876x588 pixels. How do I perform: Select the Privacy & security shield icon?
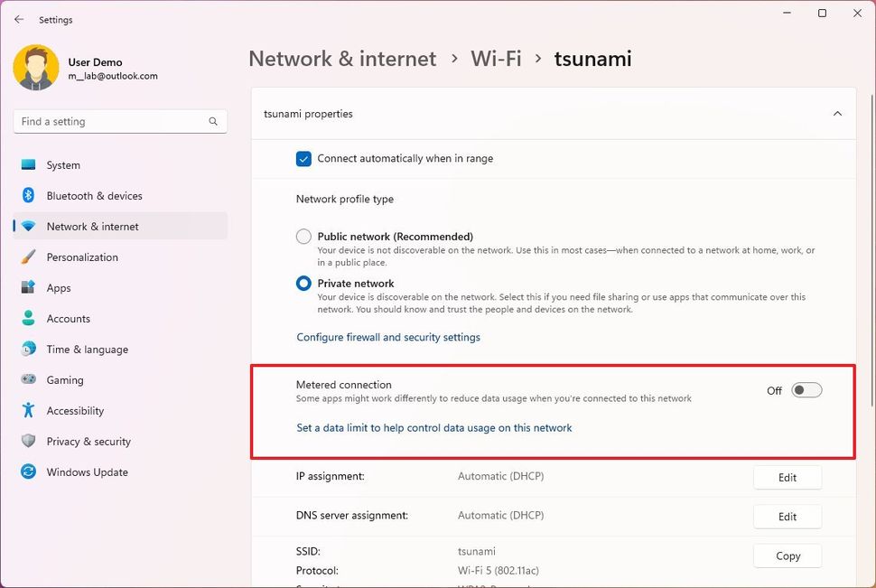click(x=27, y=442)
